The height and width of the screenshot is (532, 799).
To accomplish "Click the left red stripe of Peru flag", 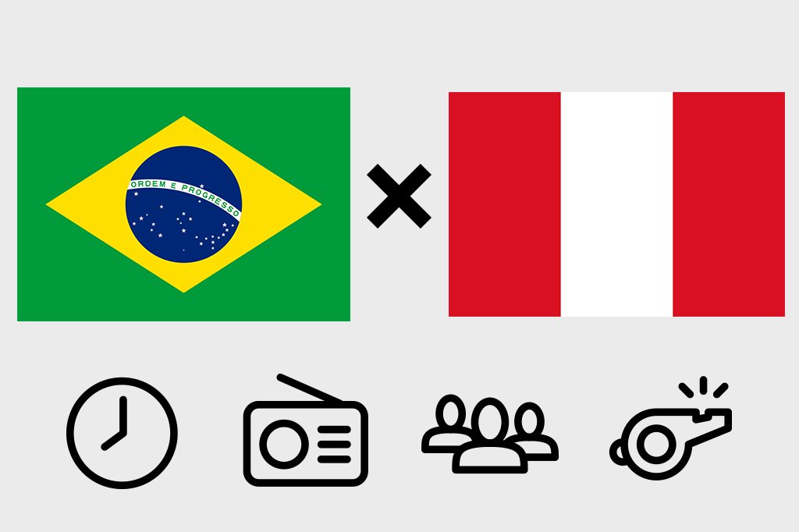I will [x=505, y=204].
